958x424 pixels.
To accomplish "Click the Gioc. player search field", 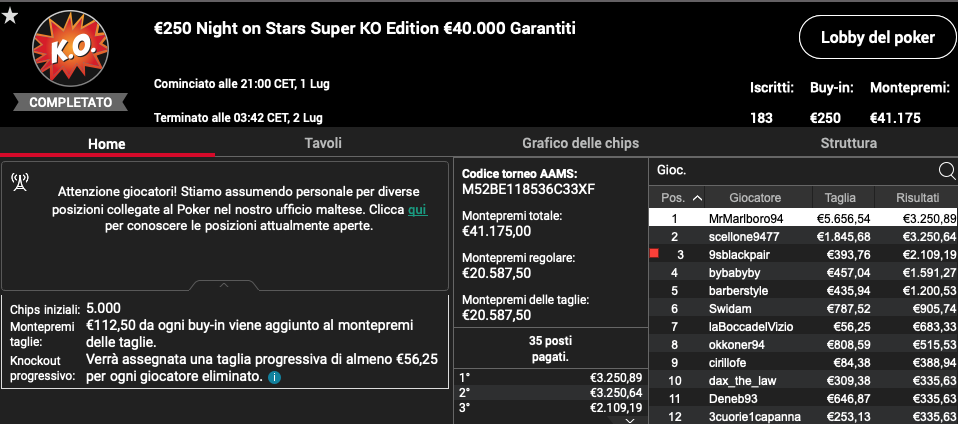I will [794, 171].
